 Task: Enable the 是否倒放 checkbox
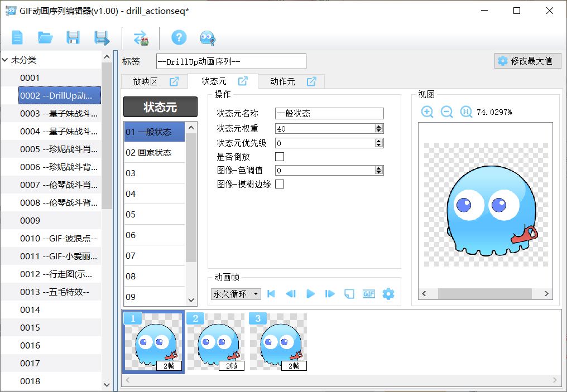point(280,157)
